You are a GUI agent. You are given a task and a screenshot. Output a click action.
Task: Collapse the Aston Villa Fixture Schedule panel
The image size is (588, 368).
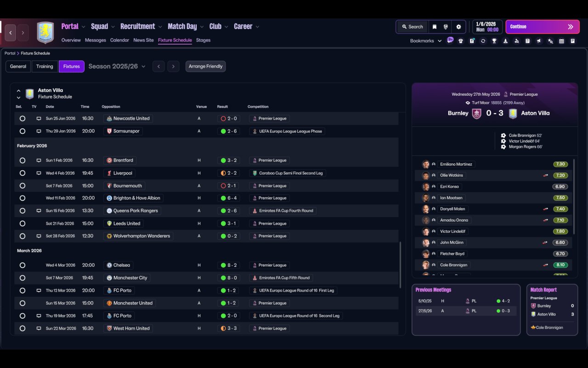click(x=18, y=91)
